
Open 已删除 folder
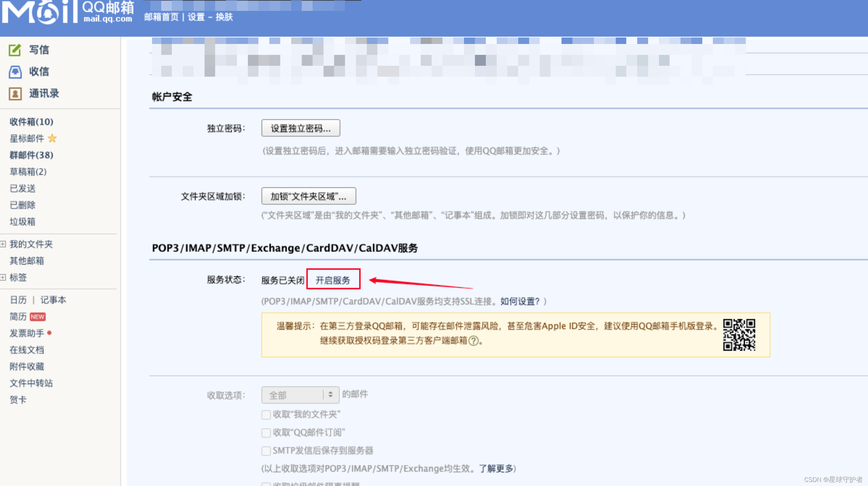pyautogui.click(x=23, y=205)
